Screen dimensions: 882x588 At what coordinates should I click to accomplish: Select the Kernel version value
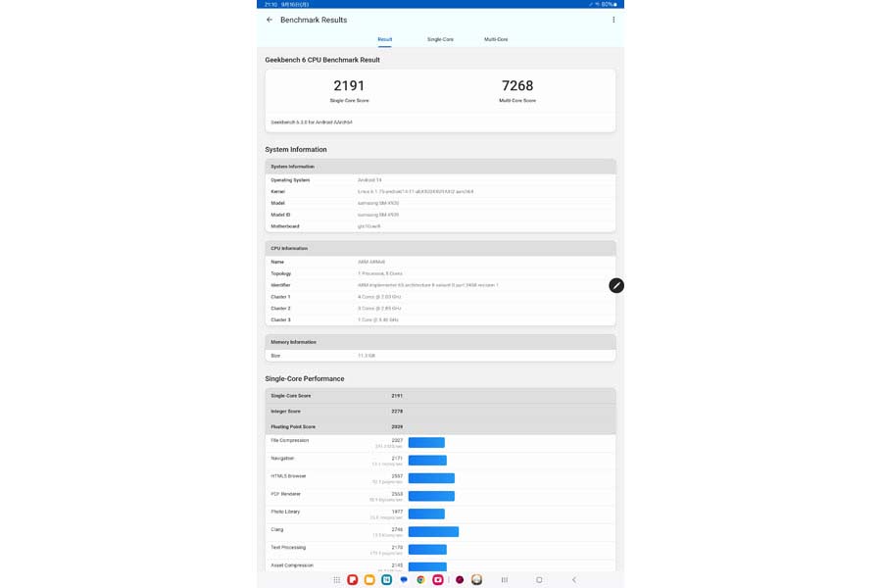[x=416, y=192]
